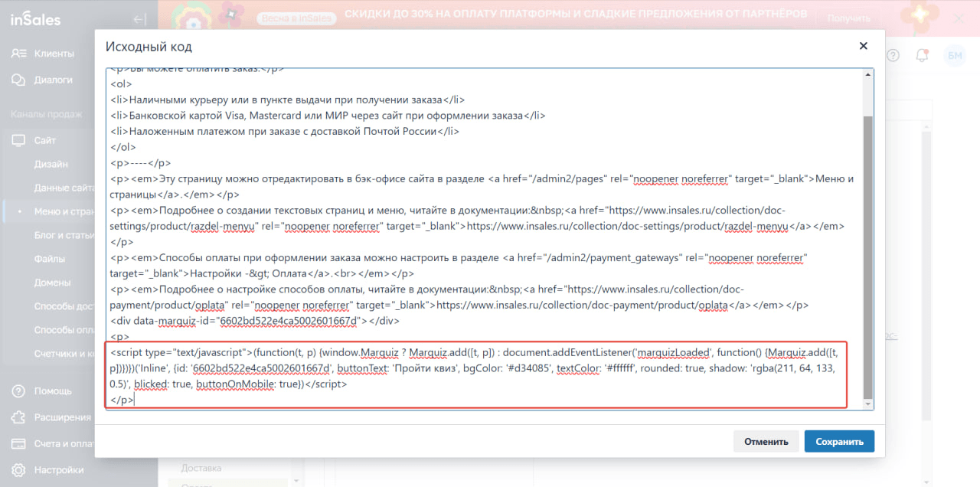Open Блог и статьи in sidebar
Viewport: 980px width, 487px height.
click(64, 235)
